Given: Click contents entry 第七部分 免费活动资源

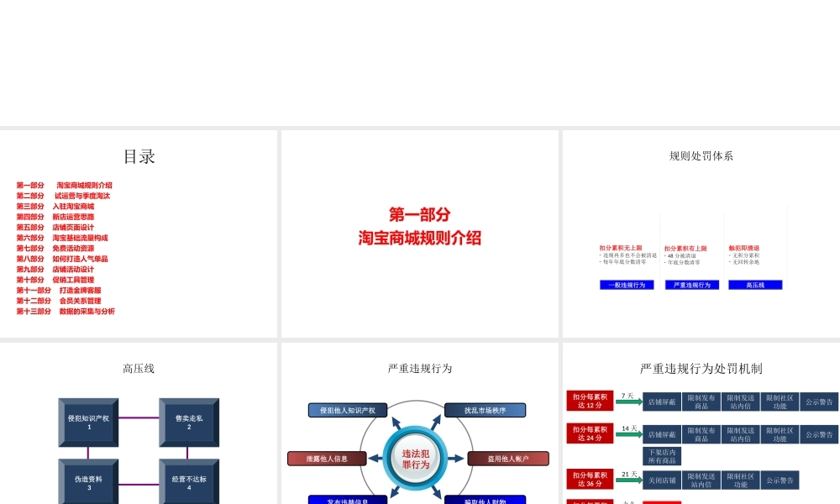Looking at the screenshot, I should click(x=55, y=249).
